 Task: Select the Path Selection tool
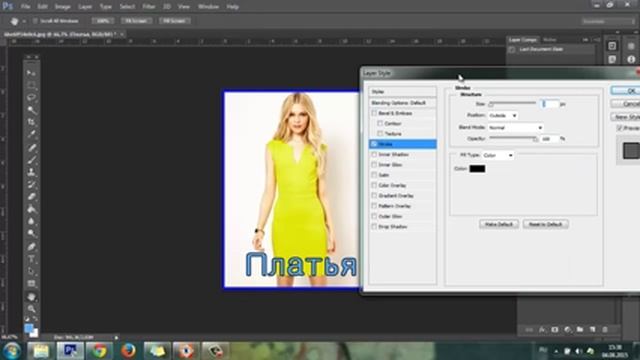(x=31, y=271)
